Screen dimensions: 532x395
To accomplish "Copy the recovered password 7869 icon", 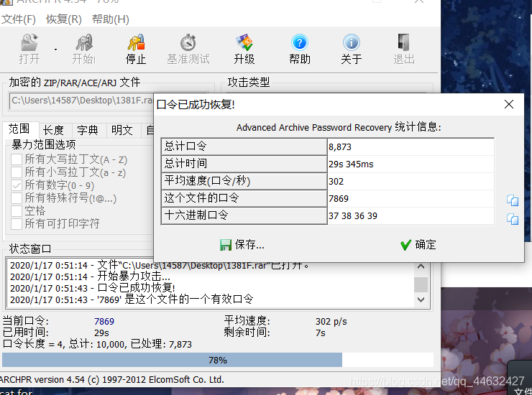I will coord(513,200).
